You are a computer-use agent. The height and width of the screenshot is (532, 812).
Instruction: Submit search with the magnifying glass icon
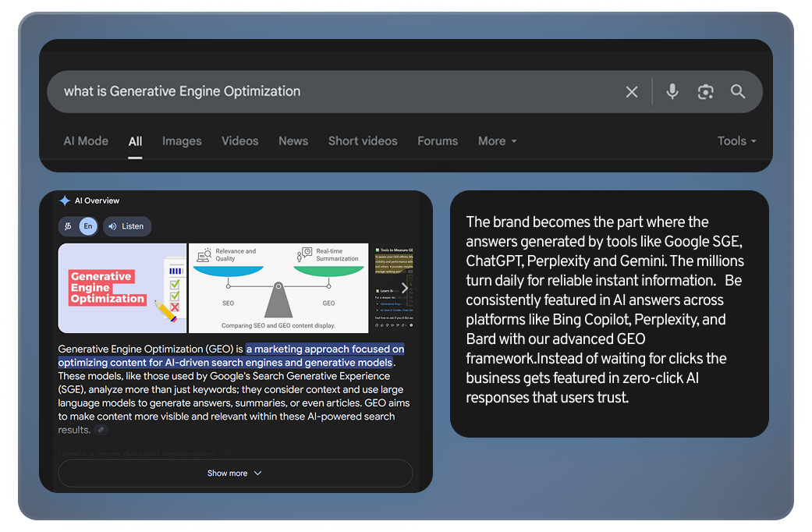coord(738,92)
